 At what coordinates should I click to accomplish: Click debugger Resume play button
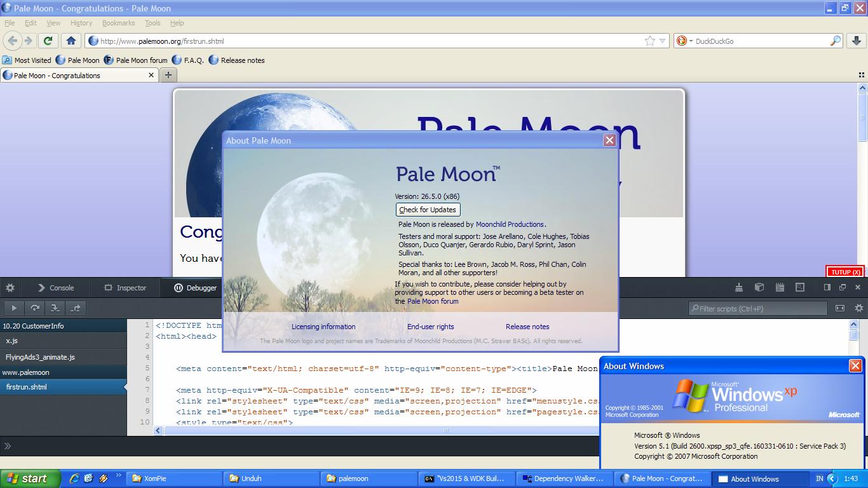click(x=14, y=308)
